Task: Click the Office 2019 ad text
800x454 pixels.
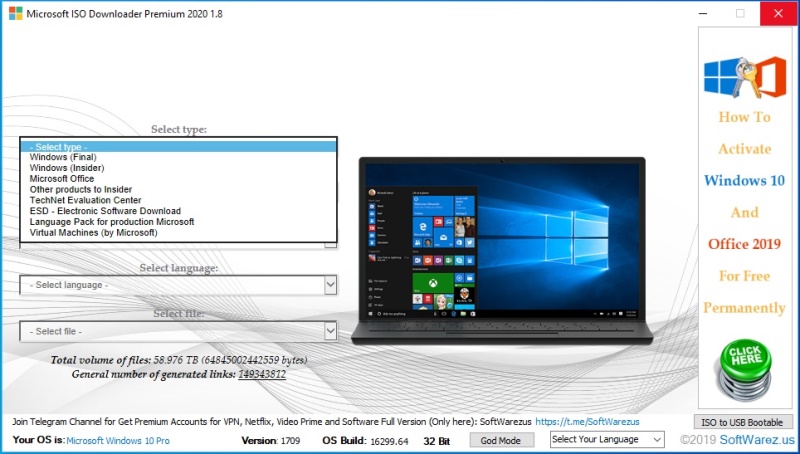Action: [x=744, y=244]
